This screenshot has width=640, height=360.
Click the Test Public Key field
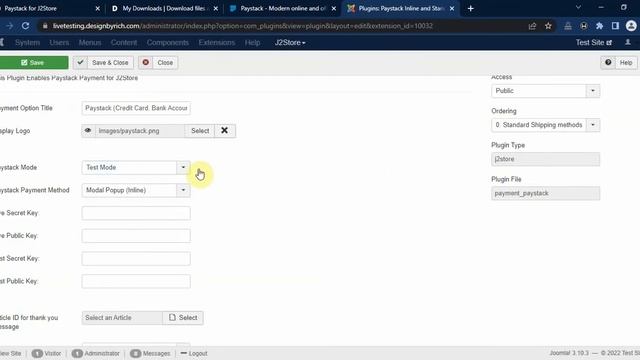tap(136, 282)
